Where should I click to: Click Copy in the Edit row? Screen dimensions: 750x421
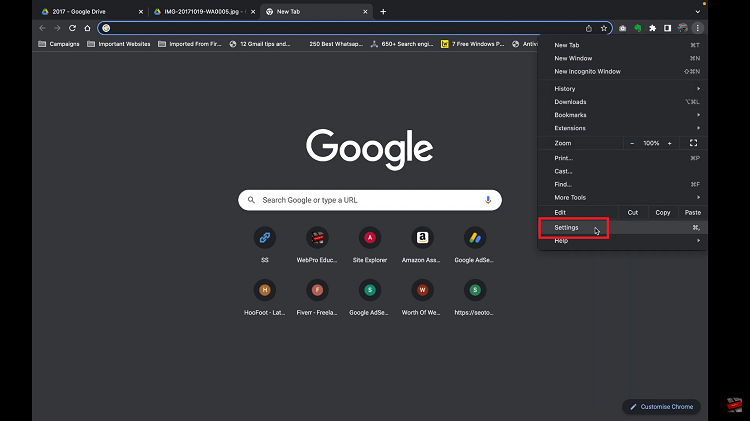click(662, 212)
